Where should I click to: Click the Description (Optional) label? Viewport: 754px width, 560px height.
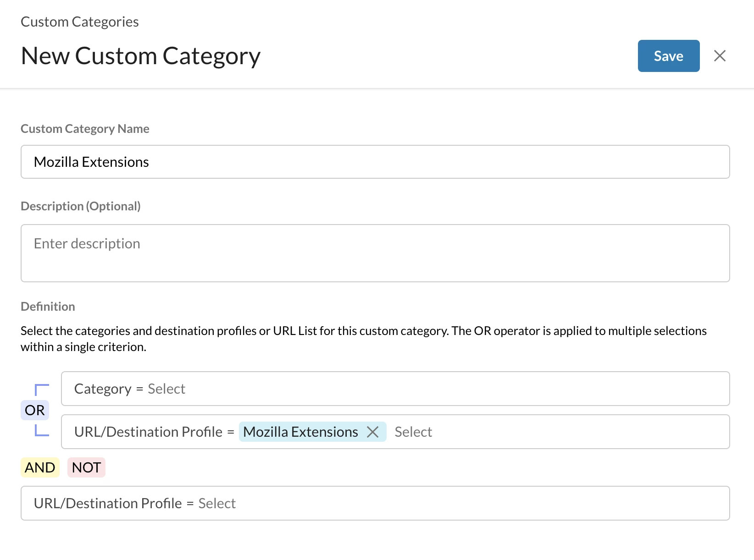coord(80,206)
